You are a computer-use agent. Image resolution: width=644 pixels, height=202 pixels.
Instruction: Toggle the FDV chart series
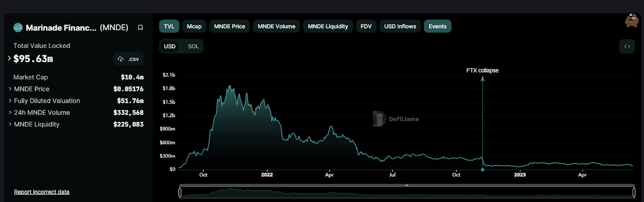point(366,26)
